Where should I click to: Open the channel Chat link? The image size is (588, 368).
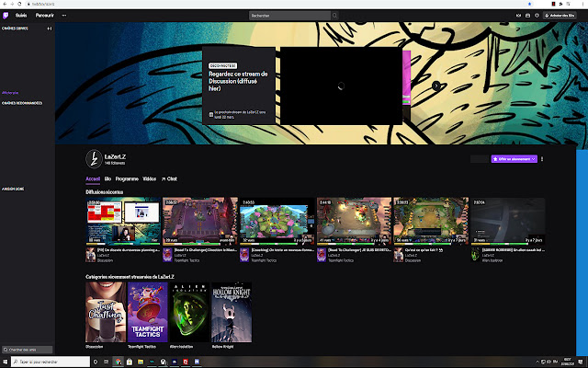[x=171, y=178]
